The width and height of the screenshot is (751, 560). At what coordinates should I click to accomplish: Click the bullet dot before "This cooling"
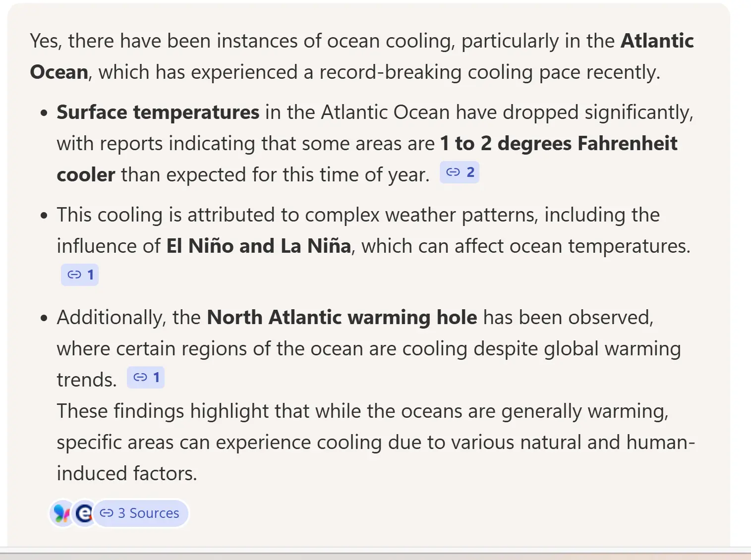point(44,216)
